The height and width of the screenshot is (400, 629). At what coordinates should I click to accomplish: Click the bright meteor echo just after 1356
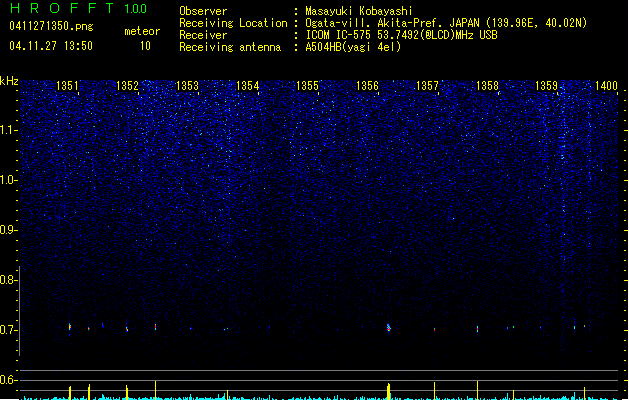388,328
